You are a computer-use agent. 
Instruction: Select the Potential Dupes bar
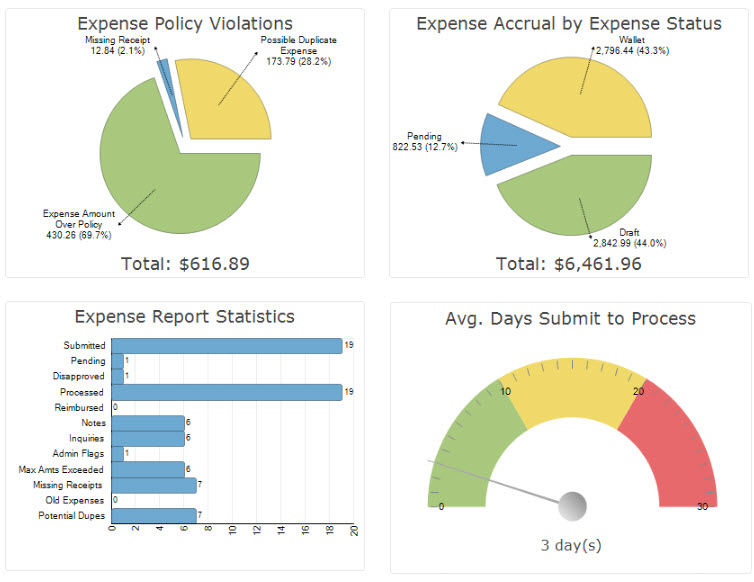click(x=154, y=516)
